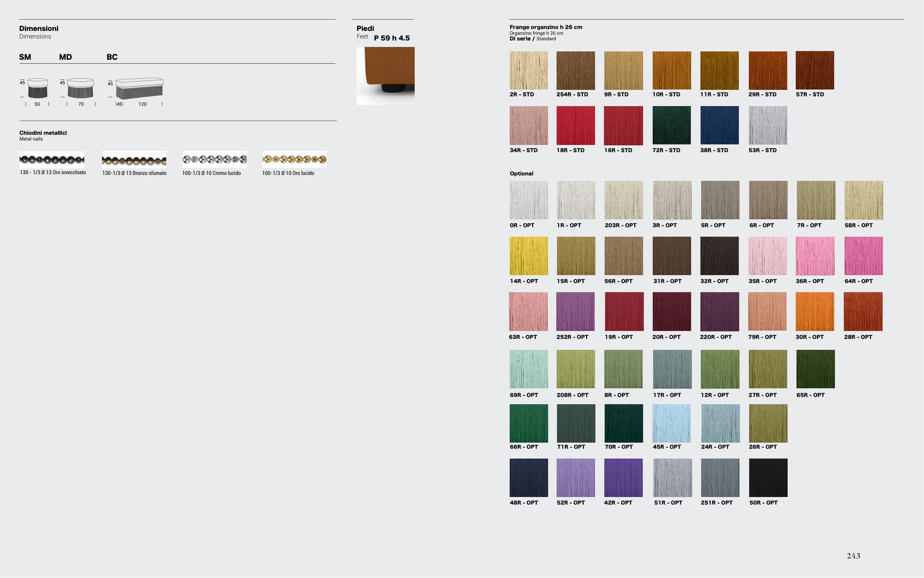This screenshot has width=924, height=578.
Task: Pick the 2R - STD fringe swatch
Action: pos(529,70)
